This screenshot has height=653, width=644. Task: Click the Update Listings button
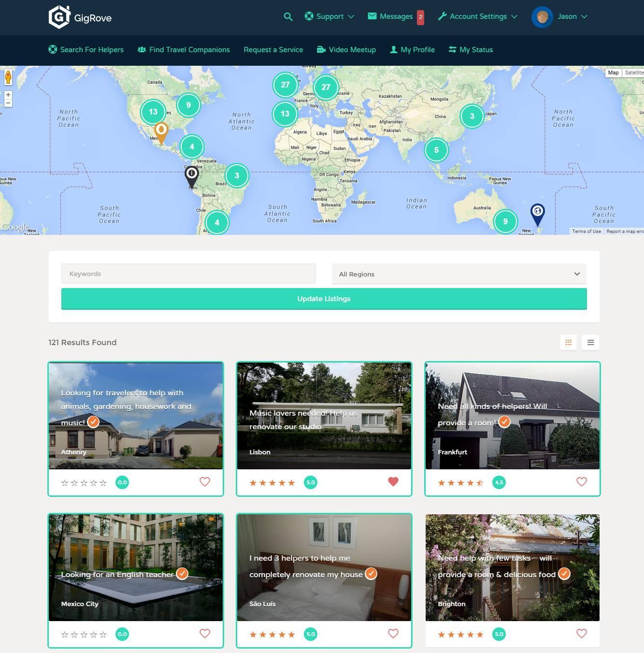(324, 299)
